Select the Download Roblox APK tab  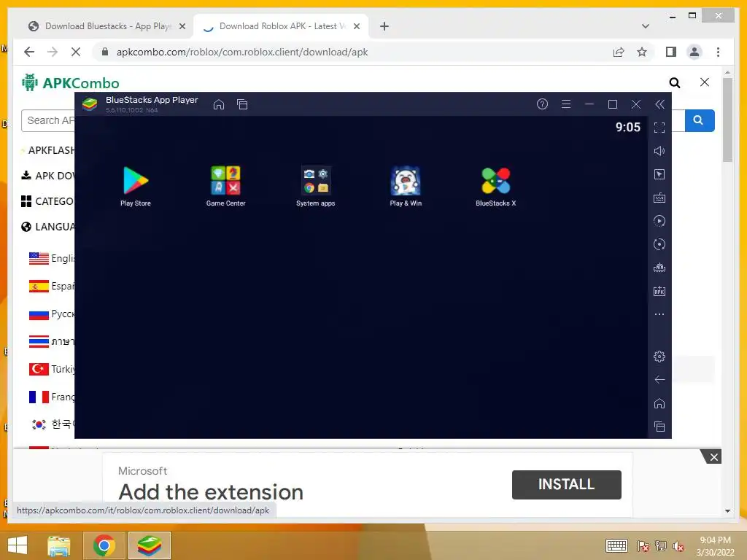coord(281,26)
